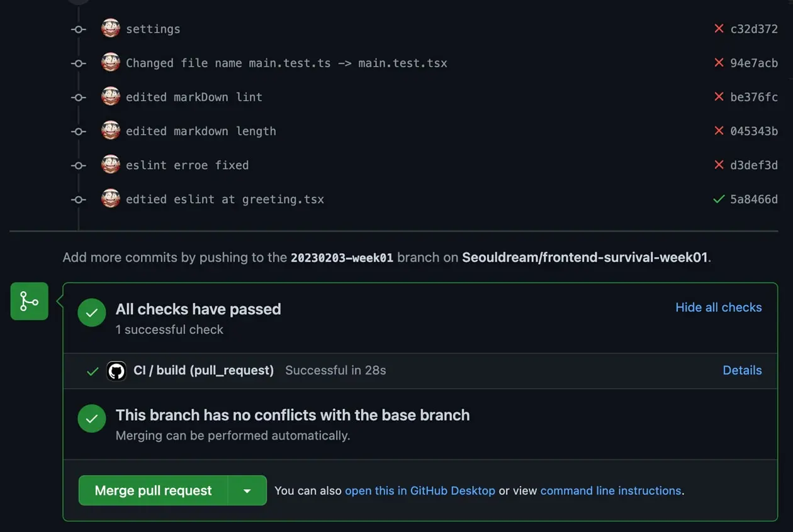Click the red X status for commit 94e7acb
793x532 pixels.
[719, 62]
